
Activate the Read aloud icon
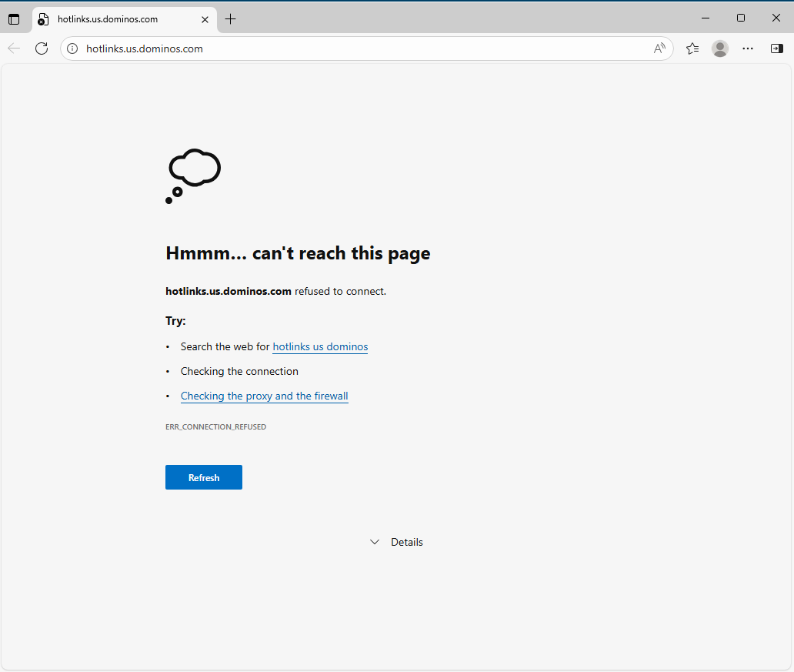(659, 48)
